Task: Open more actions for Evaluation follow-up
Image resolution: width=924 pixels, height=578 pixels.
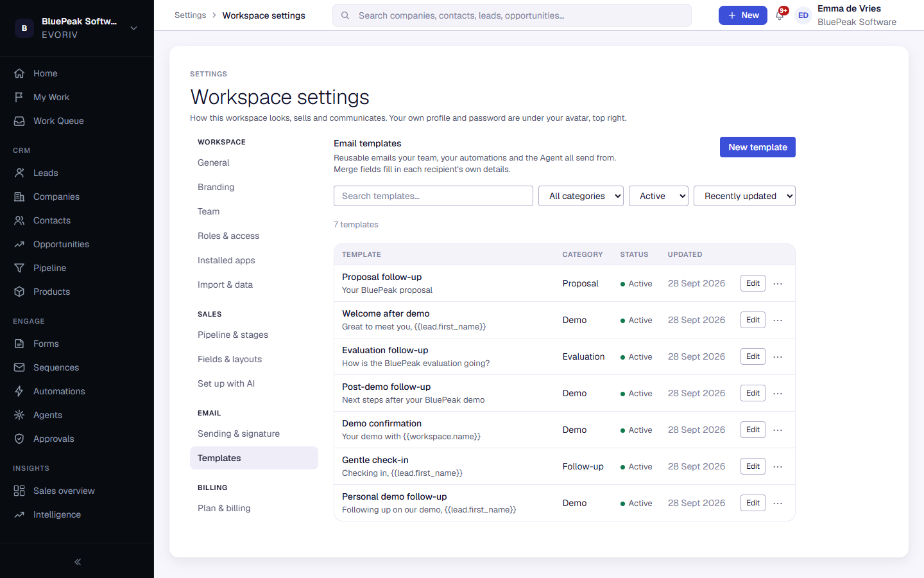Action: 778,356
